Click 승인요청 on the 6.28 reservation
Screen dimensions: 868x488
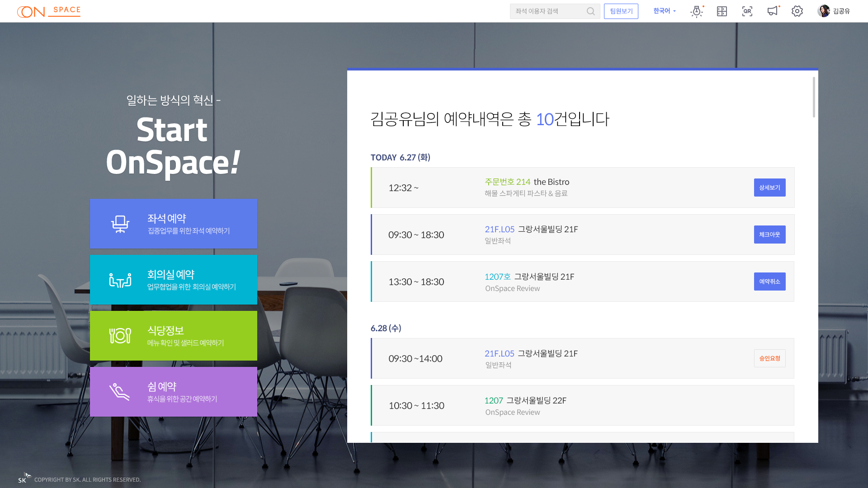[769, 358]
